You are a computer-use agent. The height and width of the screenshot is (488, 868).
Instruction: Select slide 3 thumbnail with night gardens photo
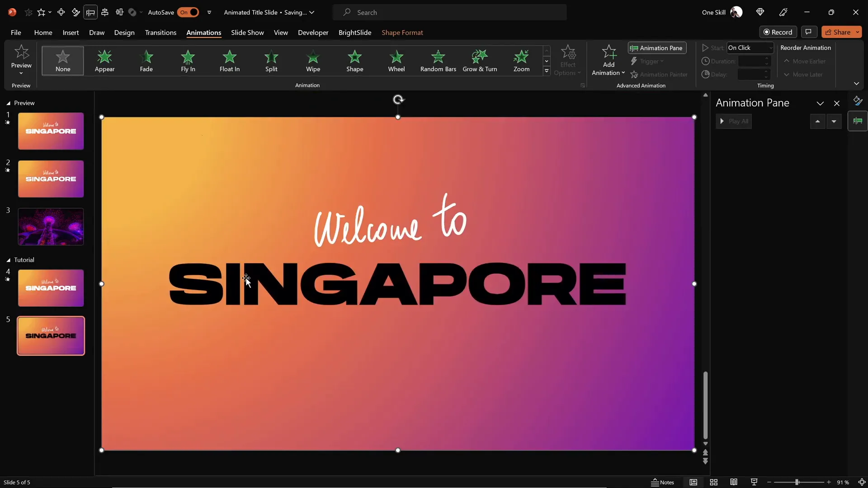(51, 226)
